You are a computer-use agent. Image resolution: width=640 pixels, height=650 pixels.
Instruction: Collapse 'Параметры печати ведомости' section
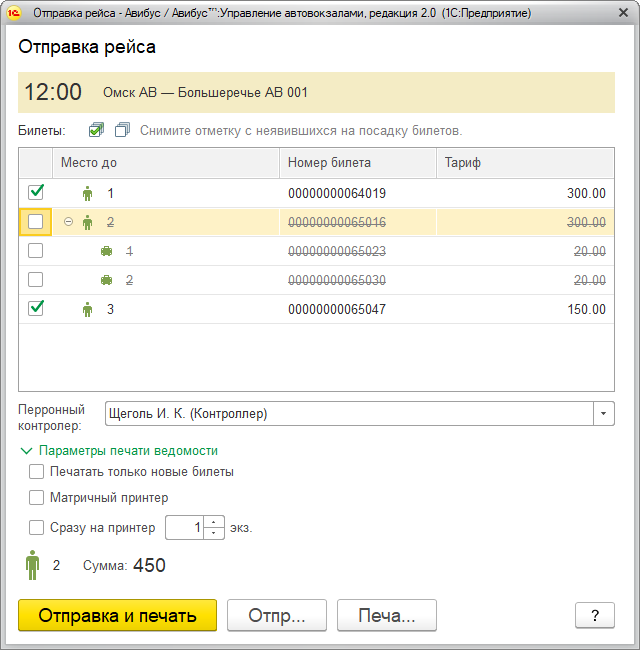tap(26, 451)
